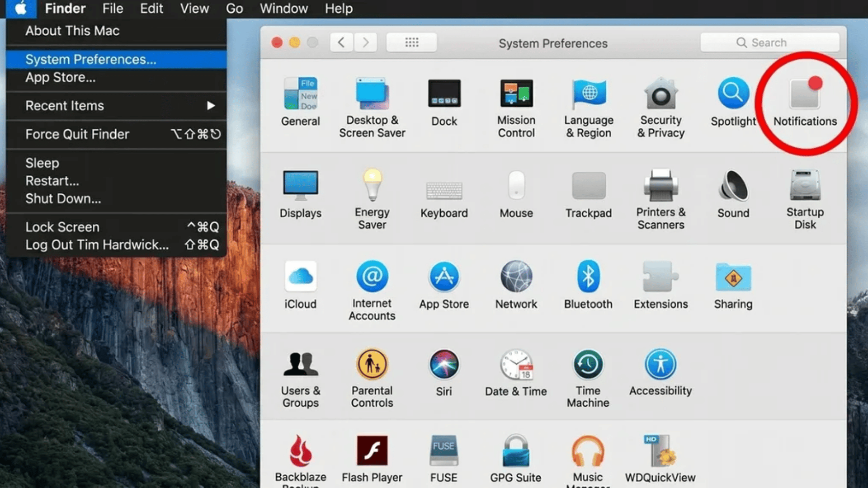
Task: Open Security & Privacy preferences
Action: [661, 108]
